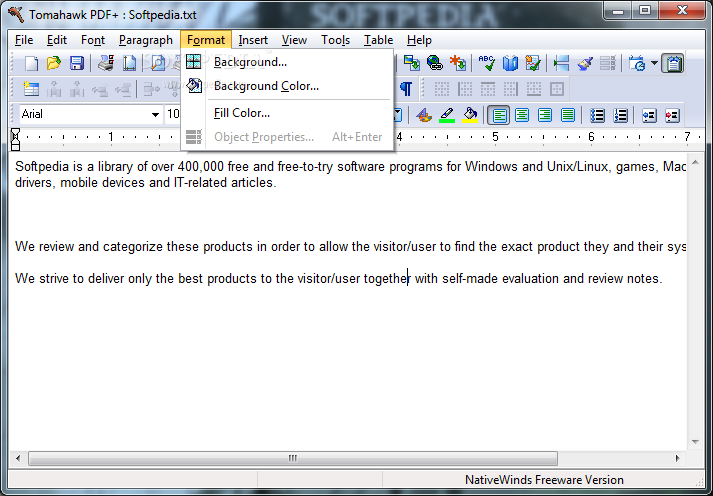
Task: Open the File menu
Action: tap(24, 40)
